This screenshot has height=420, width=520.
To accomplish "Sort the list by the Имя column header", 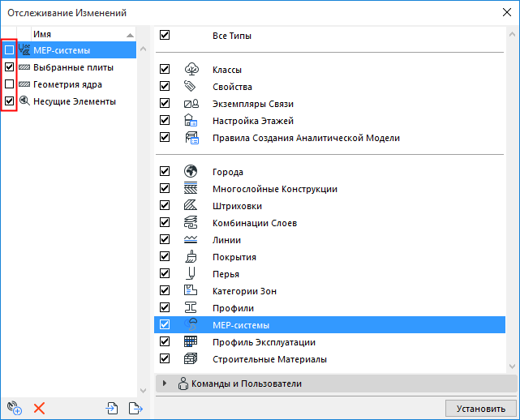I will [x=84, y=34].
